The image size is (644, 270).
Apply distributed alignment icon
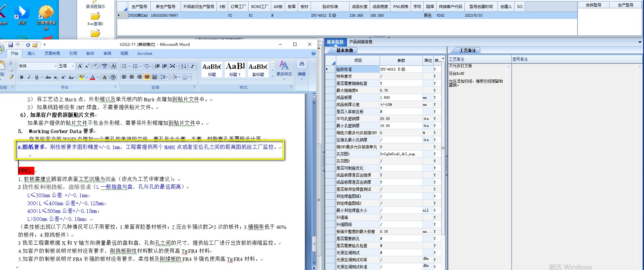tap(154, 77)
